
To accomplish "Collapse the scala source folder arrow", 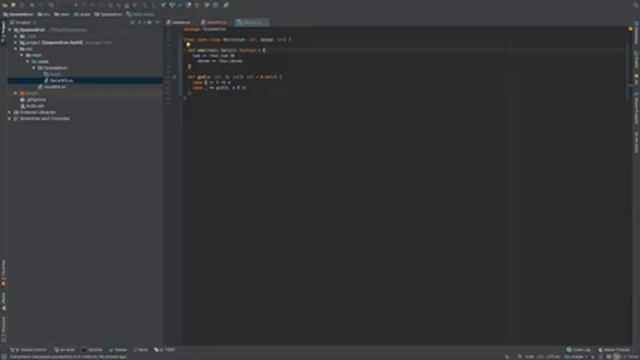I will click(x=28, y=62).
